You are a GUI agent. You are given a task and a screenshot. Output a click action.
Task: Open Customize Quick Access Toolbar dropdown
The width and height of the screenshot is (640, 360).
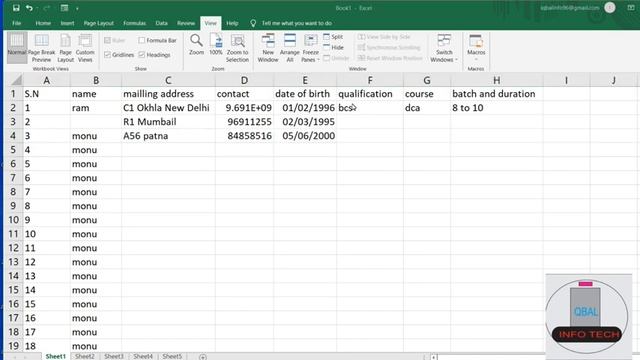[x=77, y=8]
